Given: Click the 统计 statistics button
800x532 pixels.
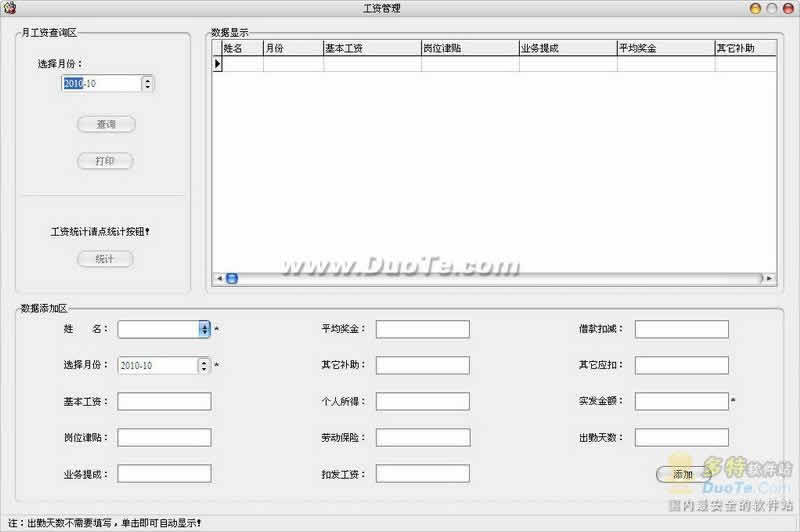Looking at the screenshot, I should click(x=106, y=259).
